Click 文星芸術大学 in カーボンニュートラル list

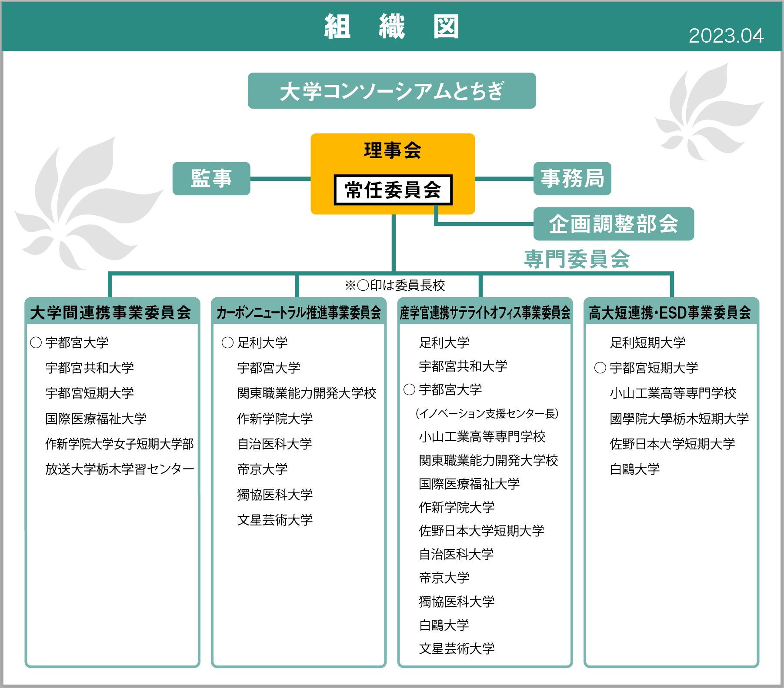[x=275, y=520]
